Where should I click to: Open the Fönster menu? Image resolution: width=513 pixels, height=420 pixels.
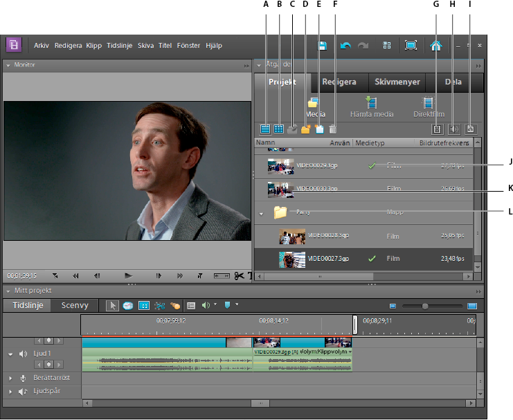(188, 46)
